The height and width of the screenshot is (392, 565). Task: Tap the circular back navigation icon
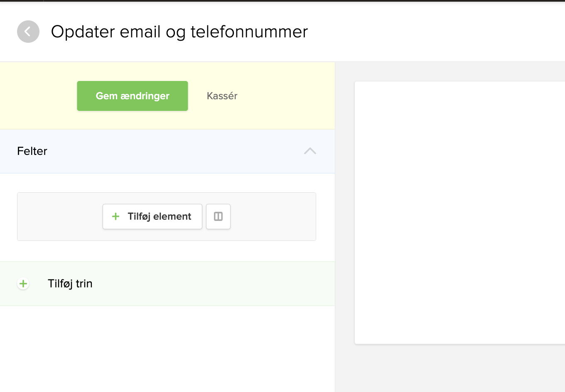click(x=28, y=31)
